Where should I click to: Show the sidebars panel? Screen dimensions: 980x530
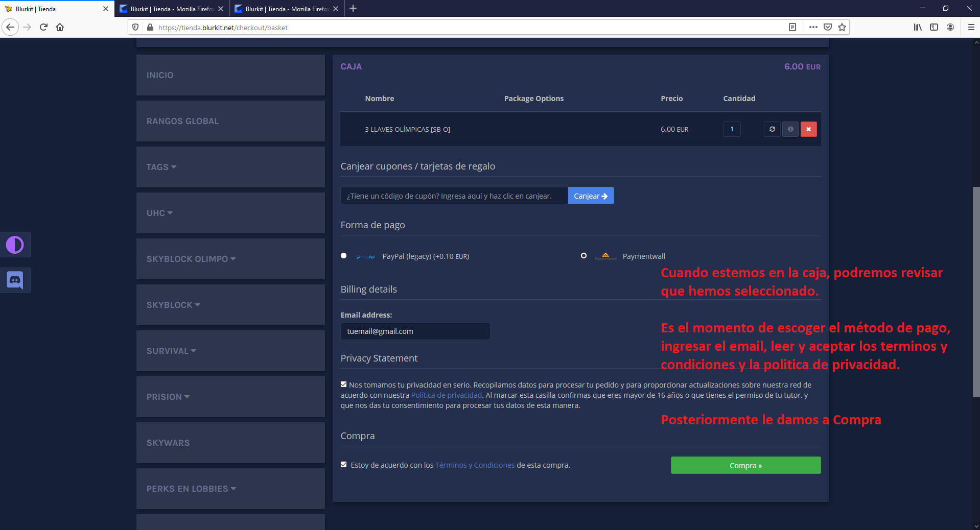point(934,27)
